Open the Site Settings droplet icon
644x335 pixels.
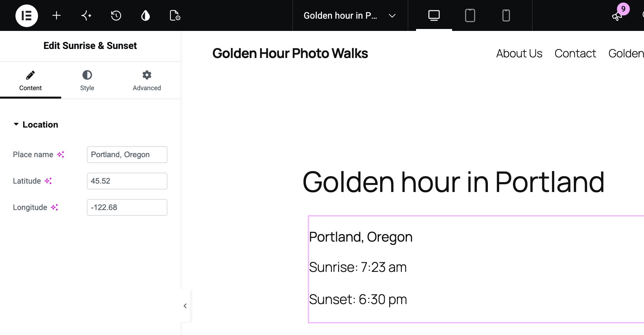click(146, 15)
